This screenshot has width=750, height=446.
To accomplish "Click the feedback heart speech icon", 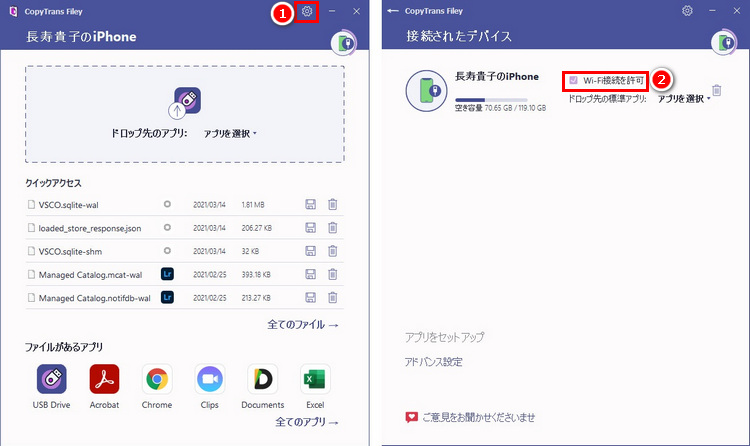I will pos(411,417).
